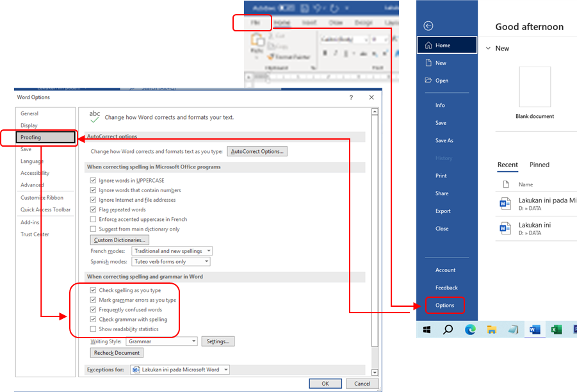The width and height of the screenshot is (577, 392).
Task: Toggle Italic formatting in the ribbon
Action: (335, 53)
